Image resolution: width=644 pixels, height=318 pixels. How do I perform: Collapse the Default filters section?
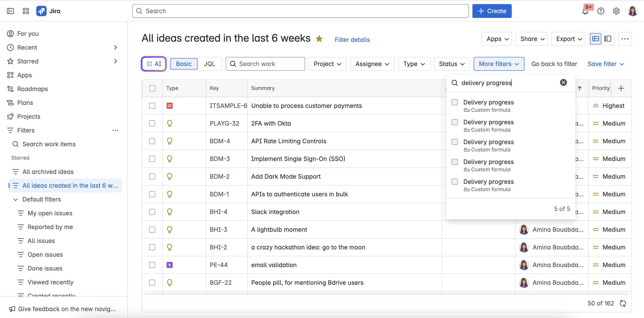[x=16, y=199]
